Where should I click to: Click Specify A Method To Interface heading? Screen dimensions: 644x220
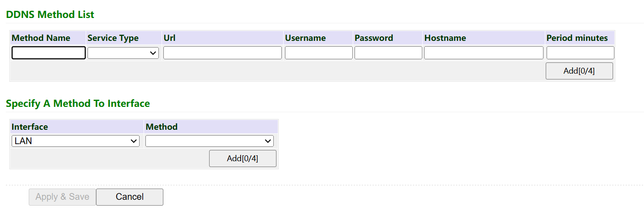78,104
